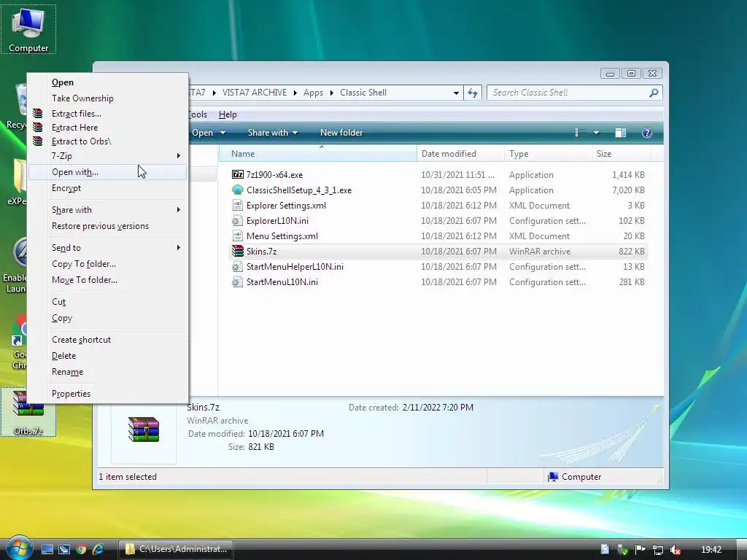Expand the 7-Zip submenu arrow
The image size is (747, 560).
tap(179, 156)
